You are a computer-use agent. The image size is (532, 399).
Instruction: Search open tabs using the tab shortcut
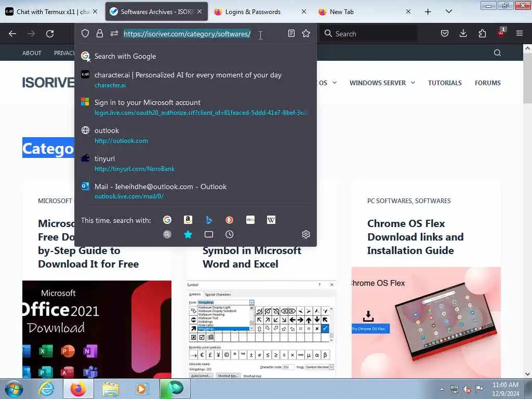209,234
